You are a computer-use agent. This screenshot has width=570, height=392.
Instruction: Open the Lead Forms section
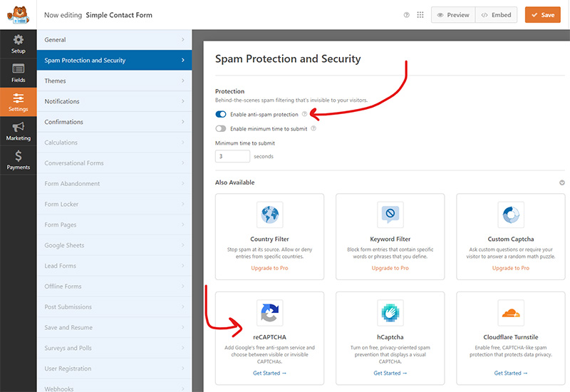click(114, 266)
